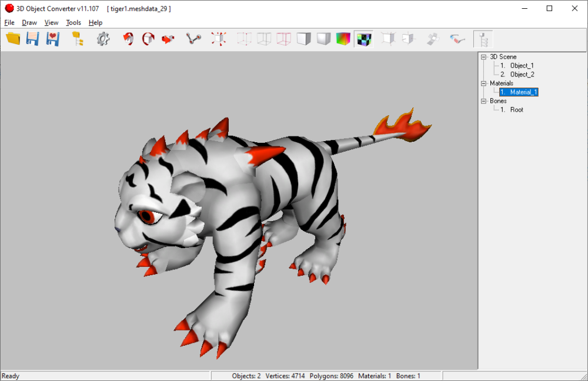The image size is (588, 381).
Task: Save the current model
Action: pos(32,38)
